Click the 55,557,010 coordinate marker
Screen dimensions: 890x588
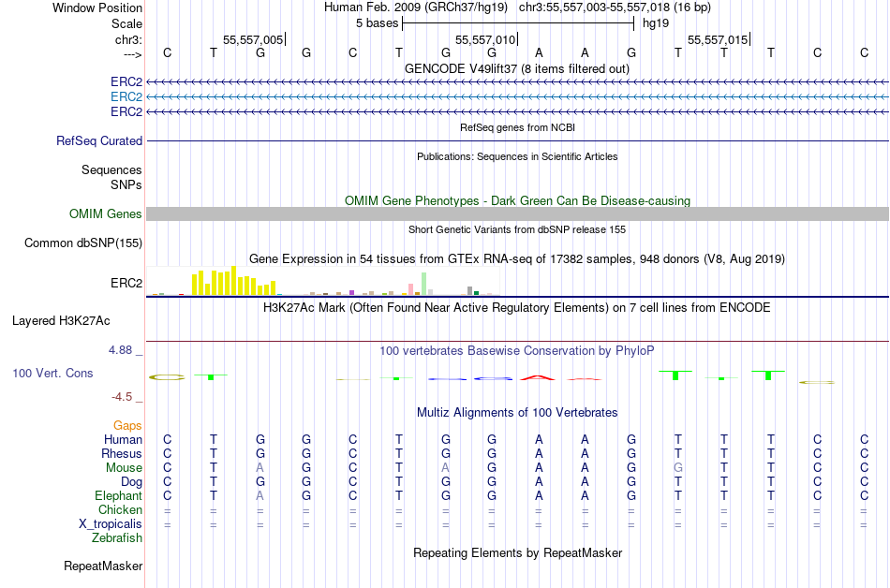485,39
